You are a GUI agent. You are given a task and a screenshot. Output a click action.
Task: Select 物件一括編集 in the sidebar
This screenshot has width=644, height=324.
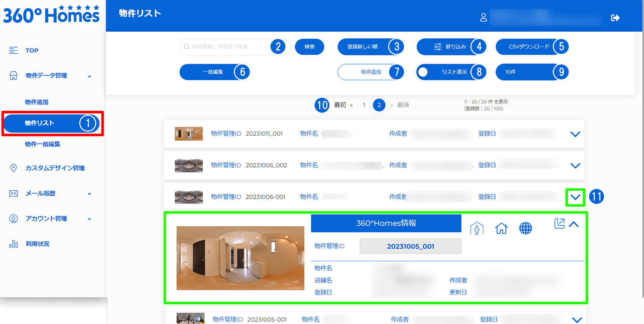click(42, 144)
